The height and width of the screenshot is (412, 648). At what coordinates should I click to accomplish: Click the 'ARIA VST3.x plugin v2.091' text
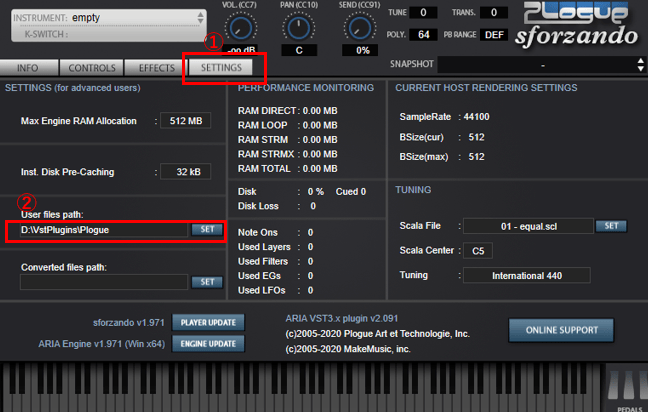(x=341, y=319)
